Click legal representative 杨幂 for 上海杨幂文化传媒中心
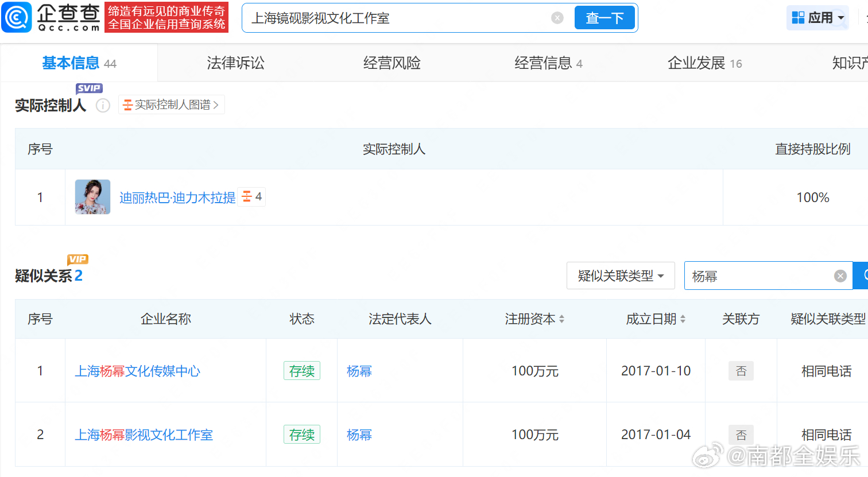The height and width of the screenshot is (477, 868). (x=359, y=371)
